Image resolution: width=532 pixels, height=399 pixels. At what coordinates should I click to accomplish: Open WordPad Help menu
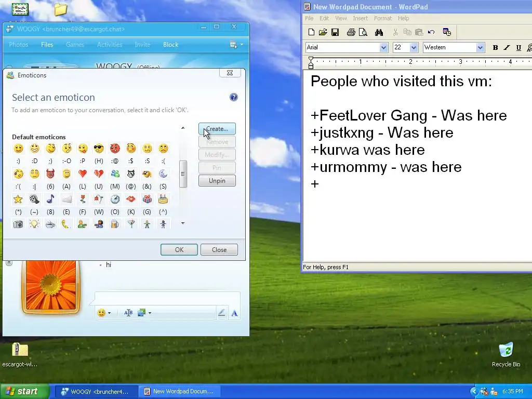(403, 18)
